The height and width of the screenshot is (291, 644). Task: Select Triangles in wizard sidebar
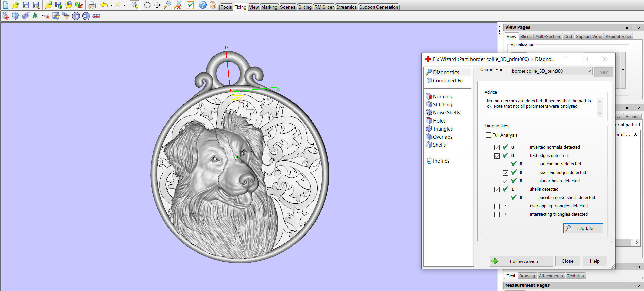coord(443,129)
